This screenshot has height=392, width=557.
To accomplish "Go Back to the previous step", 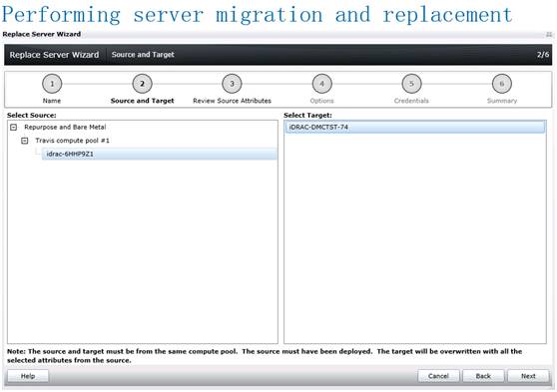I will click(483, 376).
